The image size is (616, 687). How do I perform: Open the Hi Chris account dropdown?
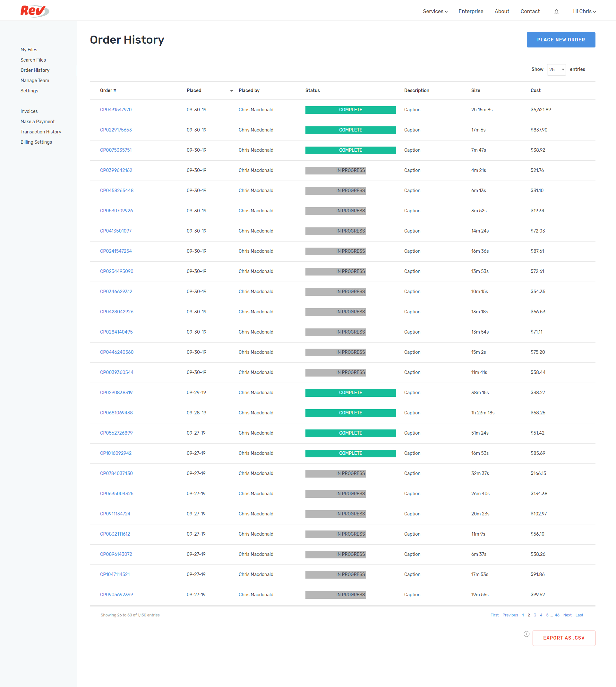click(x=584, y=12)
